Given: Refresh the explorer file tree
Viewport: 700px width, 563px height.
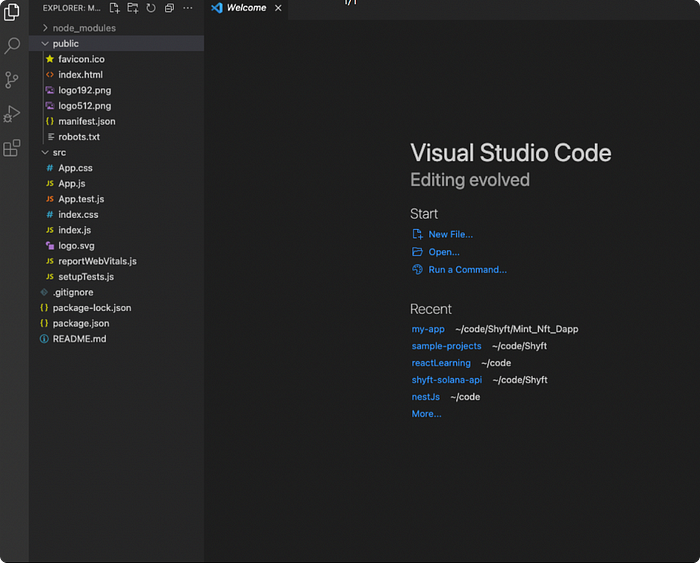Looking at the screenshot, I should [x=150, y=8].
